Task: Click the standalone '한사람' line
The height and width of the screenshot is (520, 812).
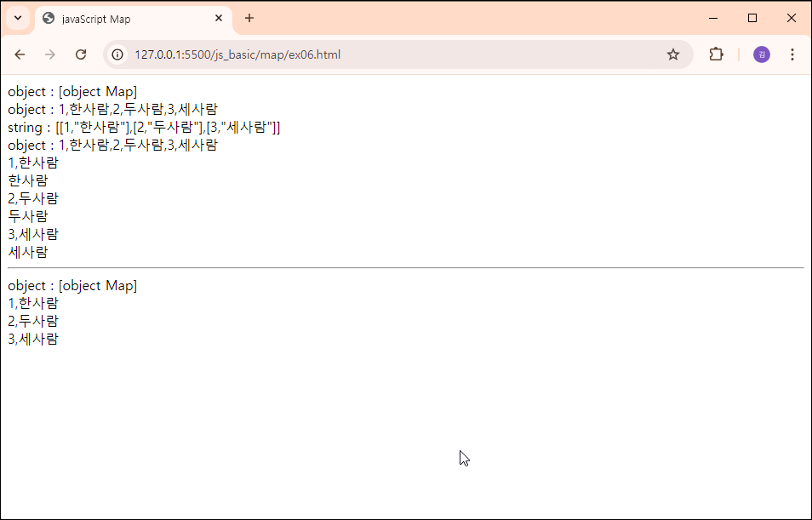Action: (28, 180)
